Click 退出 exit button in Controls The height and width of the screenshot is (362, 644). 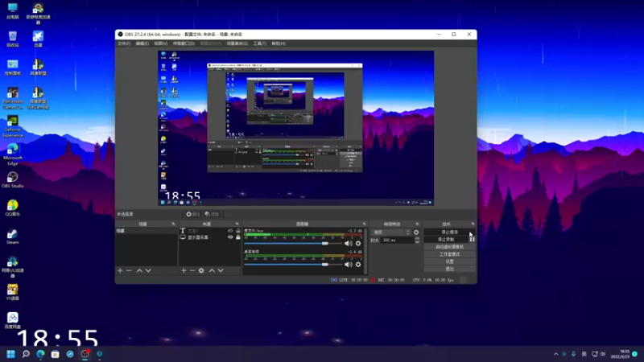pos(449,269)
